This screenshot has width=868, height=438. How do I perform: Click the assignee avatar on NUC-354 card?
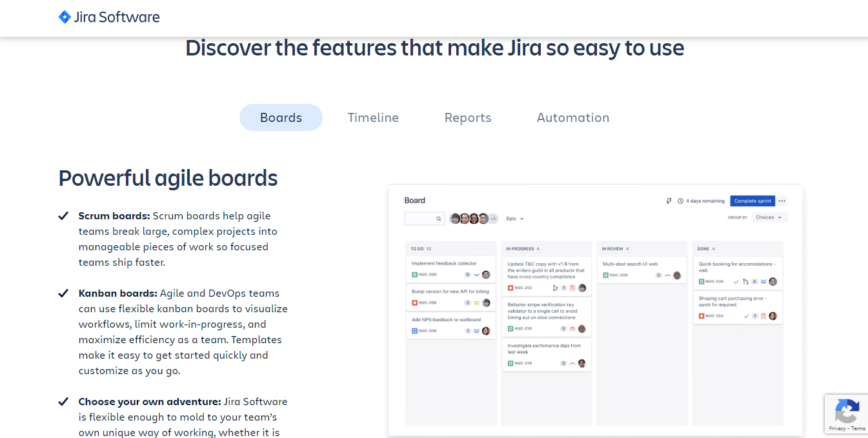point(772,316)
